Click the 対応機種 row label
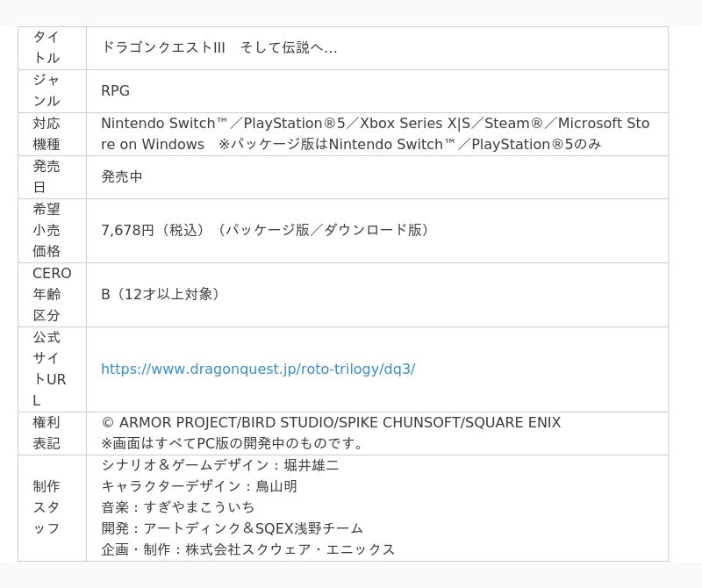The image size is (702, 588). pos(47,133)
